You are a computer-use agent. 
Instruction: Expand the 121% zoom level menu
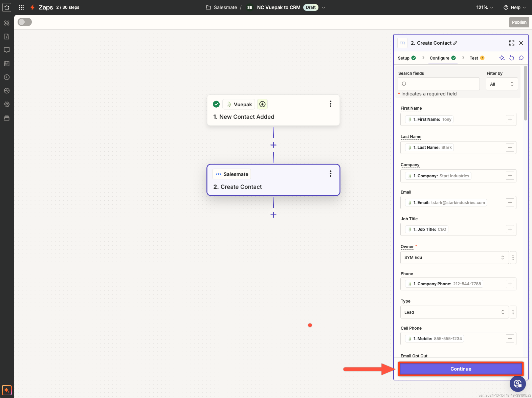click(485, 7)
